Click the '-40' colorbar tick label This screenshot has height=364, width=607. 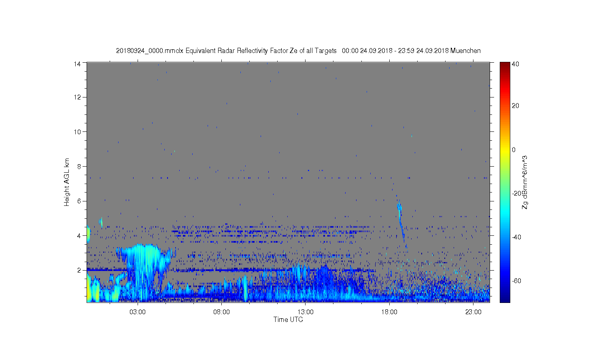pyautogui.click(x=516, y=237)
